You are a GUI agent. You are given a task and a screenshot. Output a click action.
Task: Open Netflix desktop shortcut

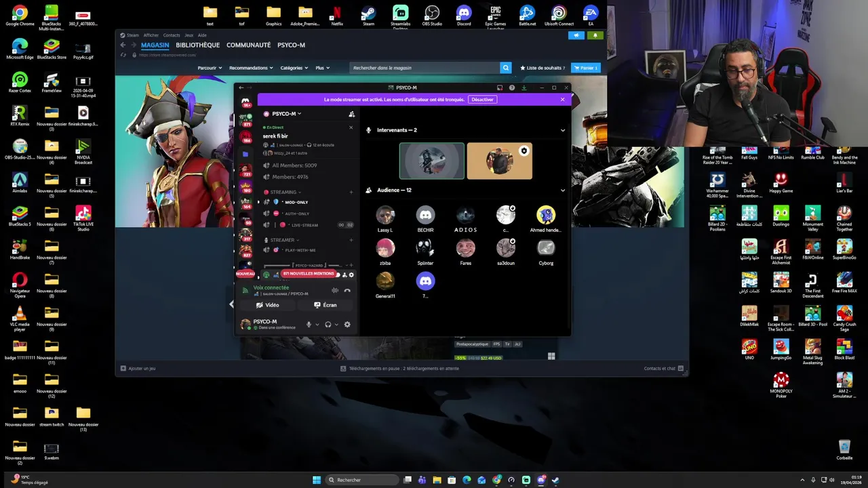[336, 16]
